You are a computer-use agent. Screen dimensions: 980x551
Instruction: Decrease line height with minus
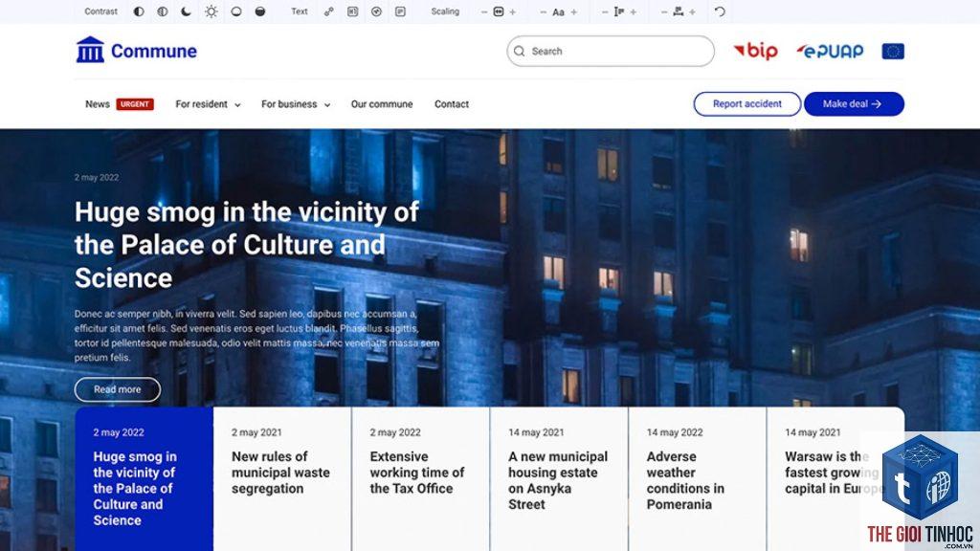point(605,11)
